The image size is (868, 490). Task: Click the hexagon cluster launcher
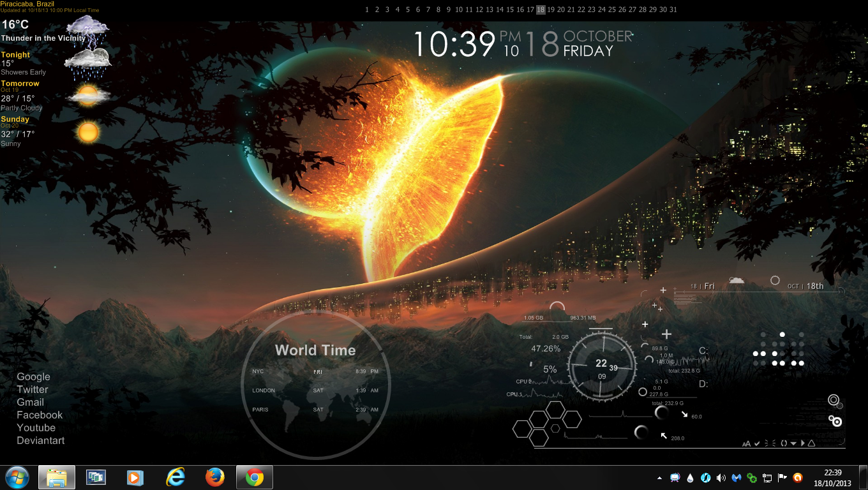tap(547, 422)
